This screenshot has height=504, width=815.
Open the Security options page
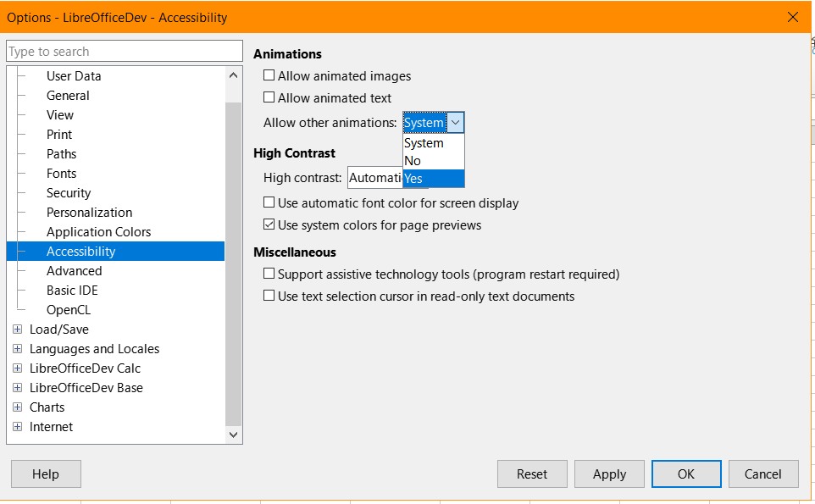coord(69,193)
